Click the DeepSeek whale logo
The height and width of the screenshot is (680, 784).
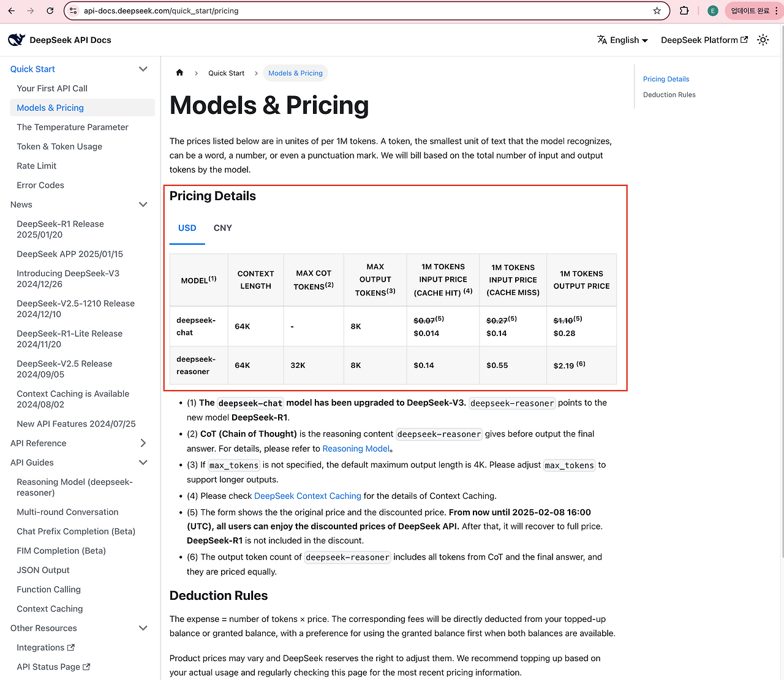17,40
